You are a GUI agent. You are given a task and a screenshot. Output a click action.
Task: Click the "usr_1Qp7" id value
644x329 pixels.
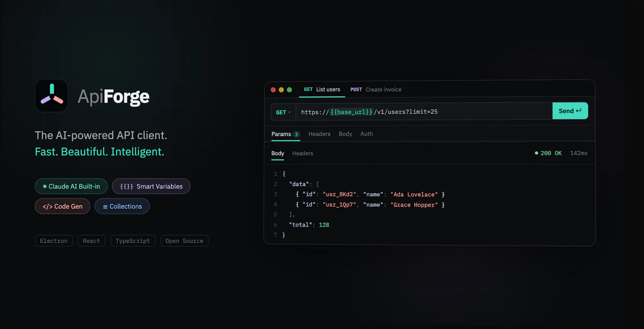[x=340, y=205]
